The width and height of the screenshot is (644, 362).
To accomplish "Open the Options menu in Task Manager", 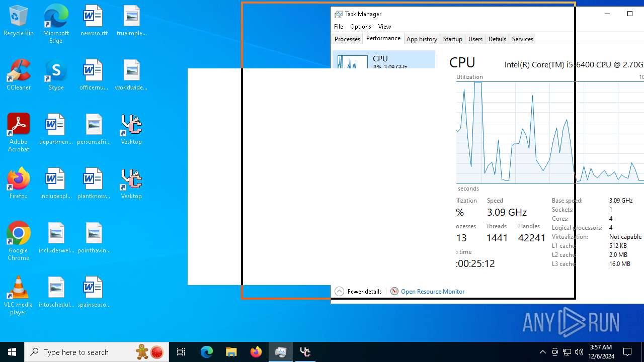I will point(361,27).
